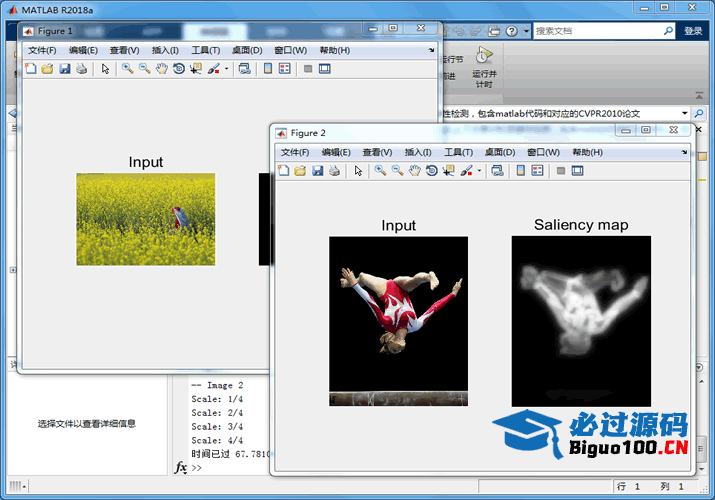Click Print icon in Figure 1 toolbar
This screenshot has width=715, height=500.
pyautogui.click(x=82, y=69)
